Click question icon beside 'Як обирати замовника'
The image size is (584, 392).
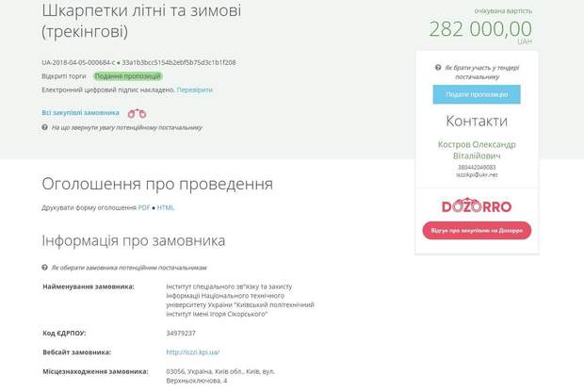(45, 267)
